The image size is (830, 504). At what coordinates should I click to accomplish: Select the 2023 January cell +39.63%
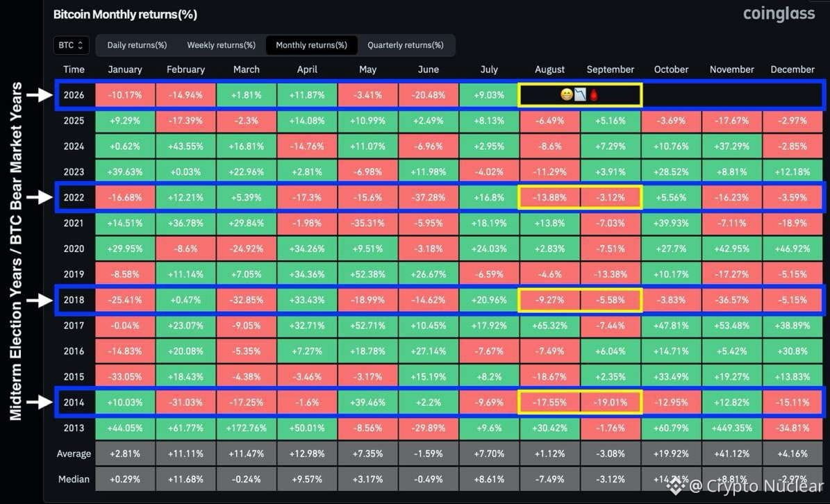point(126,172)
